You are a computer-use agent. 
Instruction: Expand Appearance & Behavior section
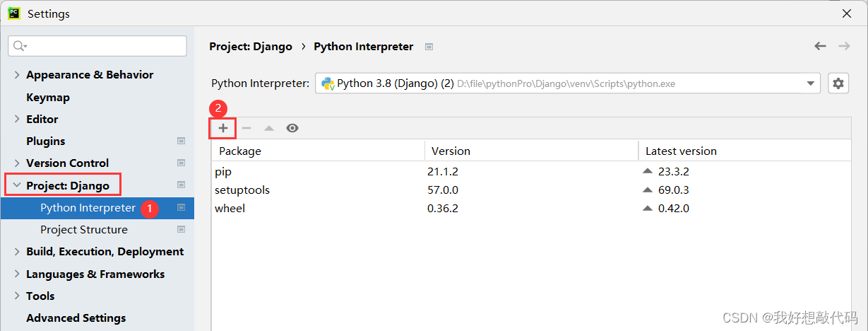pos(17,75)
